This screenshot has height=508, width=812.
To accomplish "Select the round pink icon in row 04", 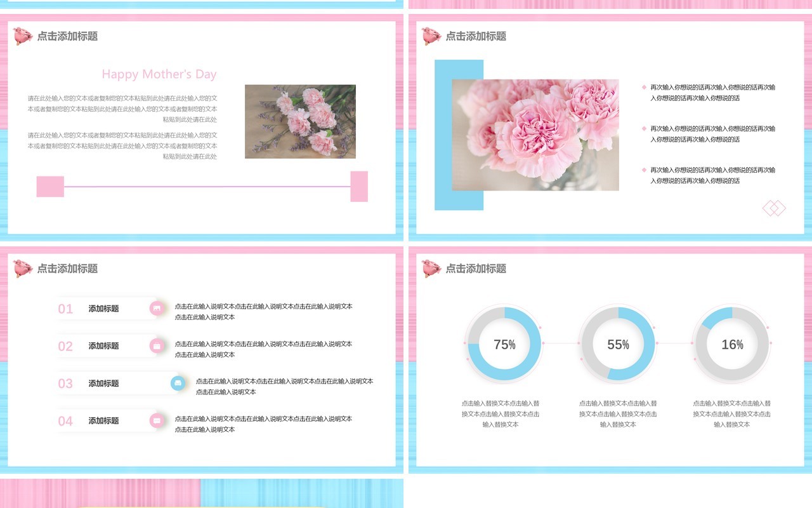I will click(157, 420).
